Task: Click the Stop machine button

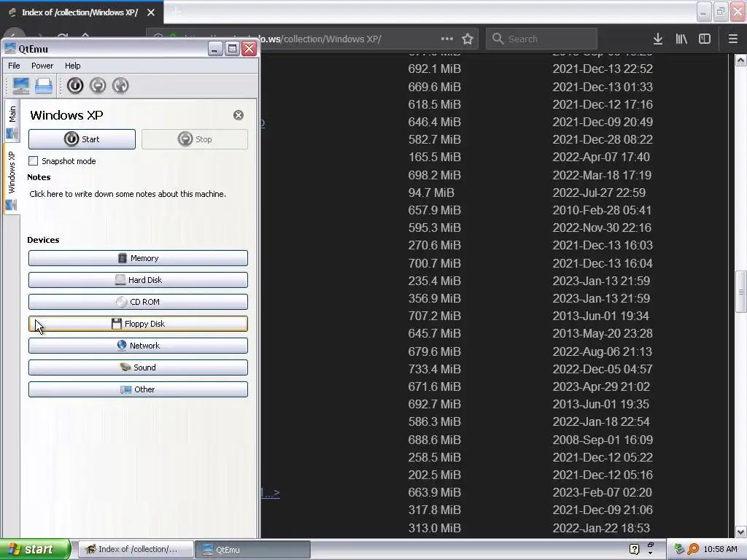Action: click(x=194, y=139)
